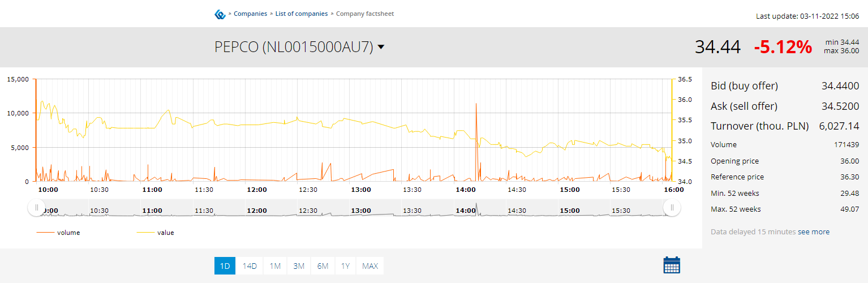Switch to the 14D time range

click(x=250, y=266)
